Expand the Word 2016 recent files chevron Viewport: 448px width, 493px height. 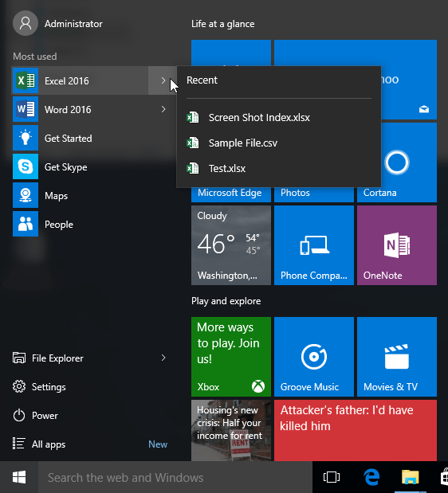tap(163, 109)
